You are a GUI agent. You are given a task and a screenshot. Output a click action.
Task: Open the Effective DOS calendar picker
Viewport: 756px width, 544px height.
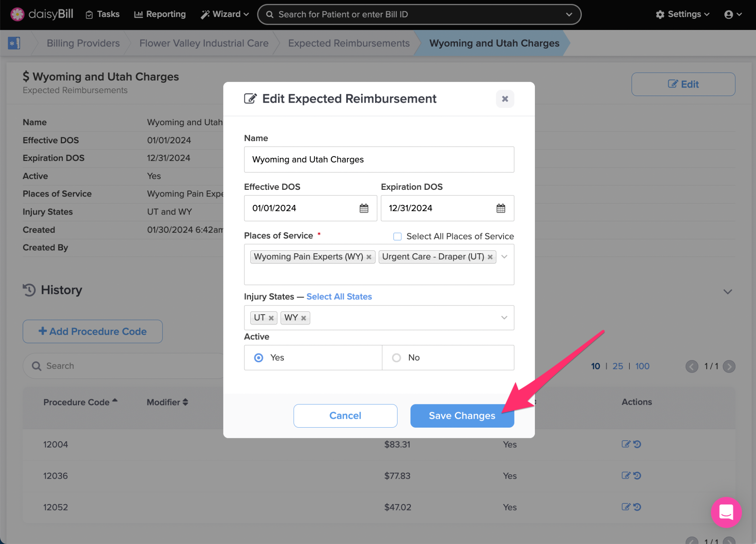pyautogui.click(x=364, y=208)
